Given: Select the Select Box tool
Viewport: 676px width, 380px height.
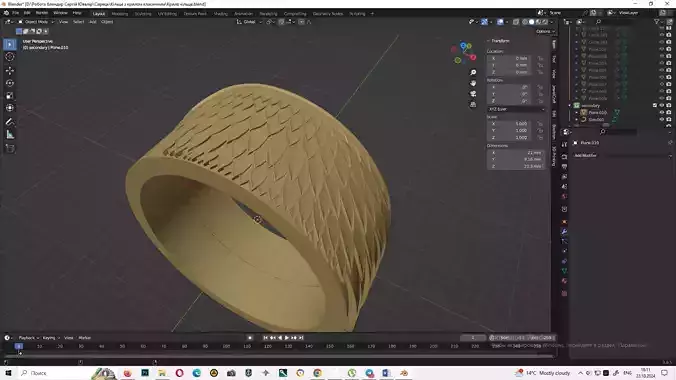Looking at the screenshot, I should coord(10,44).
